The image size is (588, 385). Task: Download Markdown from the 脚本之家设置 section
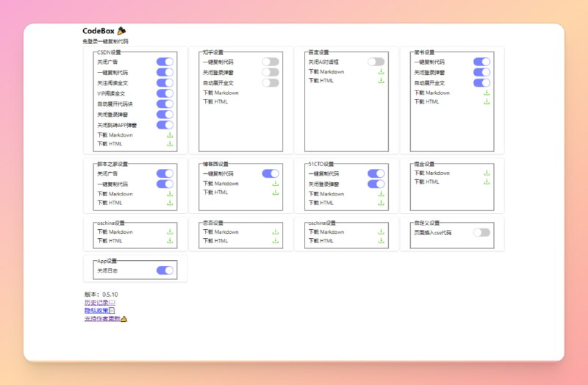[x=170, y=194]
